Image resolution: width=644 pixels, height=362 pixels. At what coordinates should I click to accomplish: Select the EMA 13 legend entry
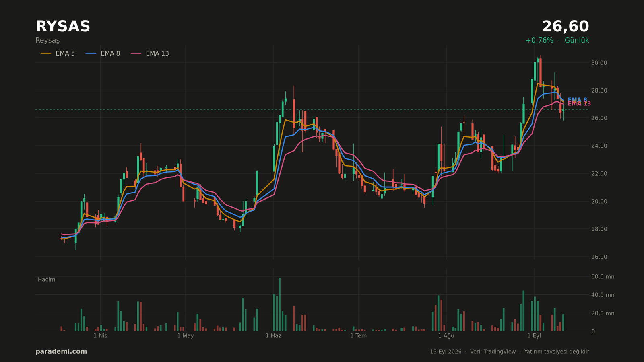pos(150,53)
